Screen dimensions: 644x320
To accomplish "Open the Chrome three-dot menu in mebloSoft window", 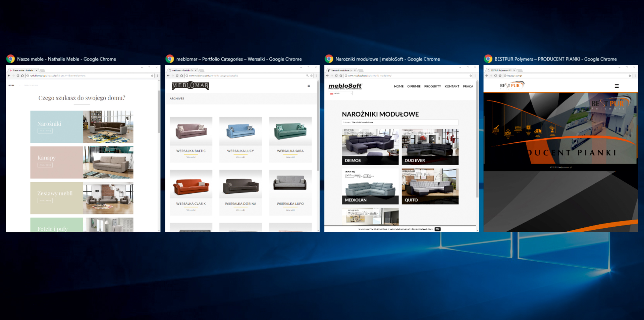I will pos(476,76).
